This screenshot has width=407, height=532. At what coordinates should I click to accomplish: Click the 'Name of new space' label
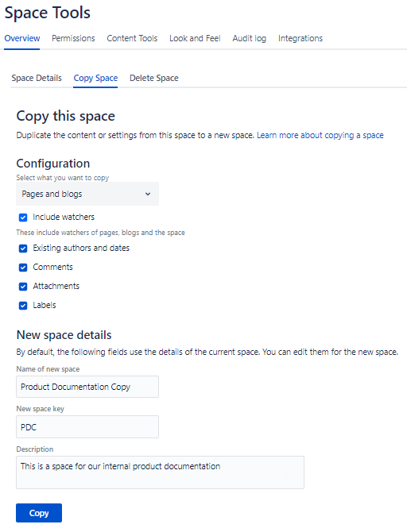(x=48, y=369)
